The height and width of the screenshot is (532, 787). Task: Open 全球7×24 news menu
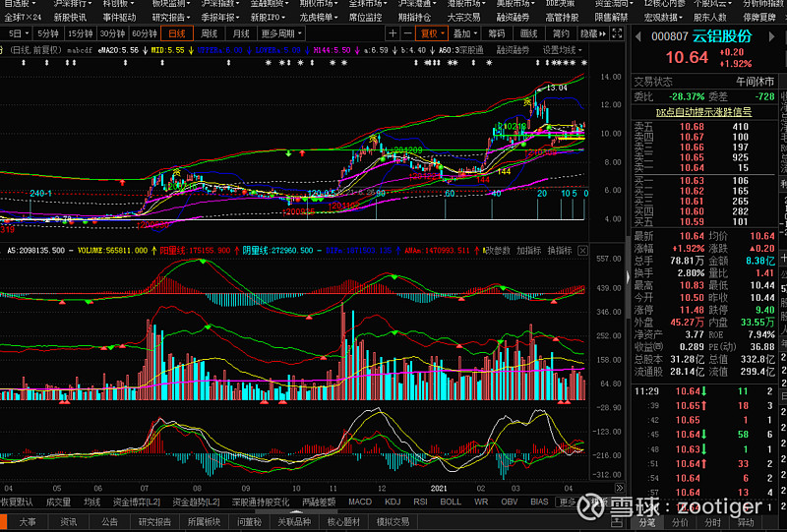point(23,17)
